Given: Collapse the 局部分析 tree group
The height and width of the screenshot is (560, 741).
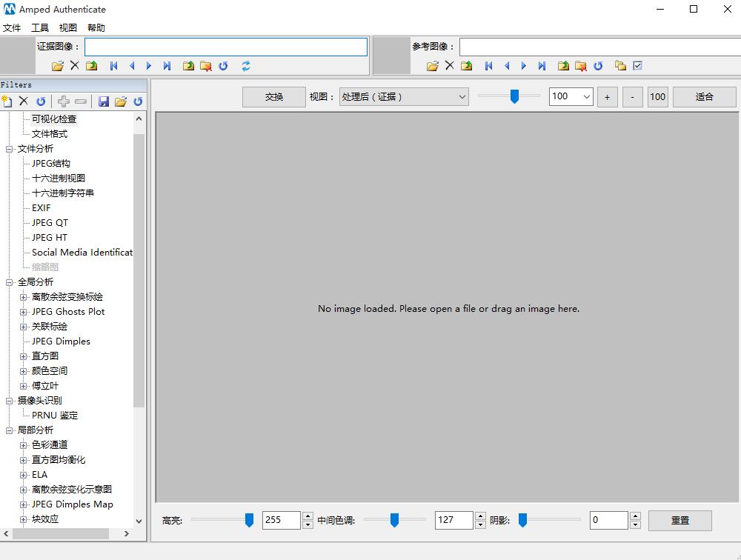Looking at the screenshot, I should pyautogui.click(x=9, y=430).
